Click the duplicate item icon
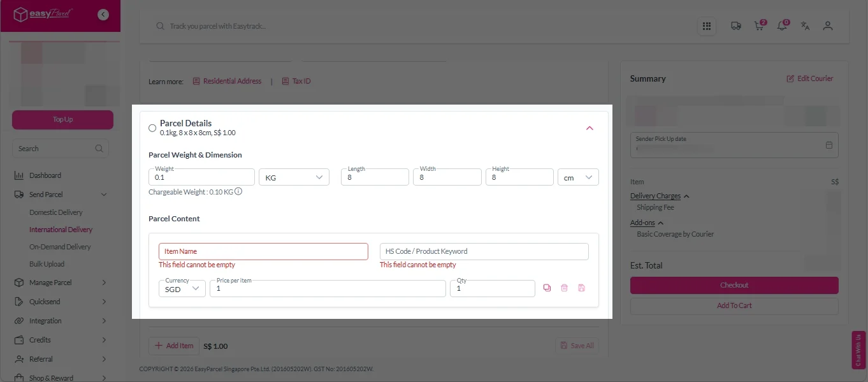This screenshot has width=868, height=382. click(547, 288)
